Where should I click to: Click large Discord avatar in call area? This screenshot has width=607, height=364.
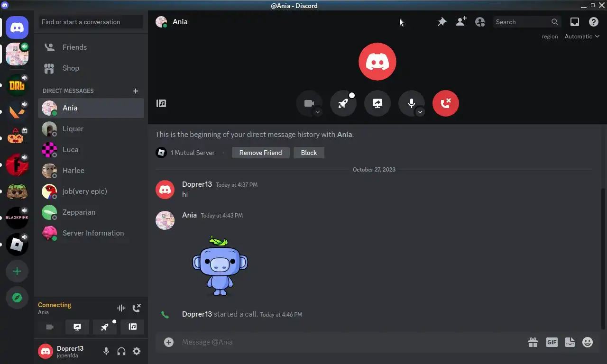(377, 62)
